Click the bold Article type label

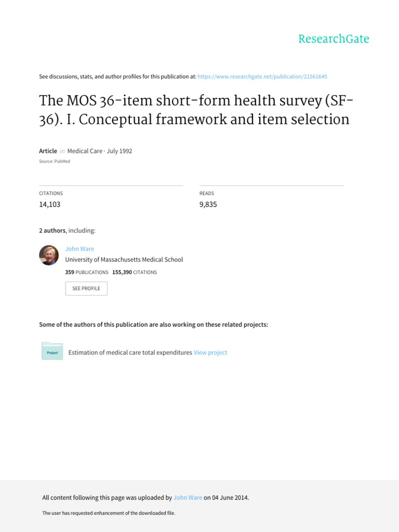click(x=48, y=151)
